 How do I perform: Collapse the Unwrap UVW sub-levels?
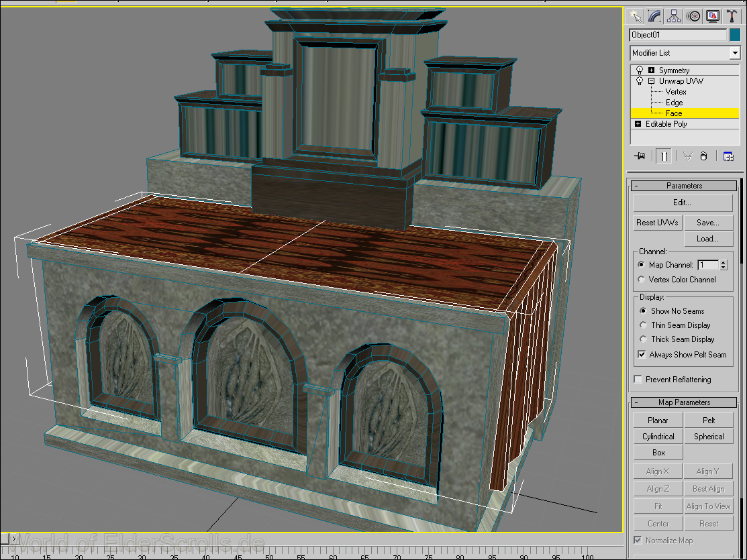click(x=651, y=81)
